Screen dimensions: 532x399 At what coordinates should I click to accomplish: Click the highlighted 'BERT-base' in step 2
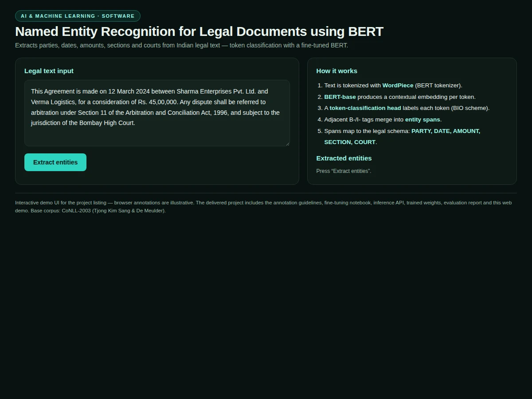pos(340,97)
